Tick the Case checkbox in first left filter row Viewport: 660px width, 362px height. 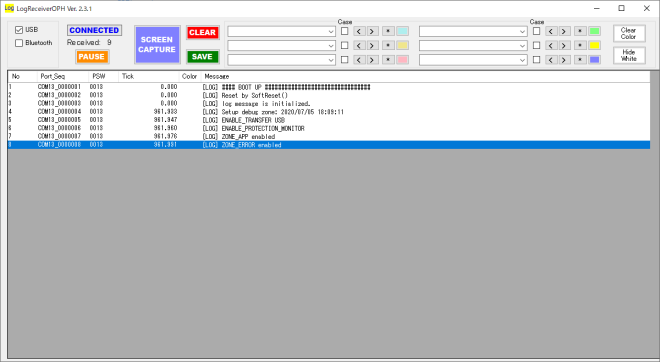[344, 31]
